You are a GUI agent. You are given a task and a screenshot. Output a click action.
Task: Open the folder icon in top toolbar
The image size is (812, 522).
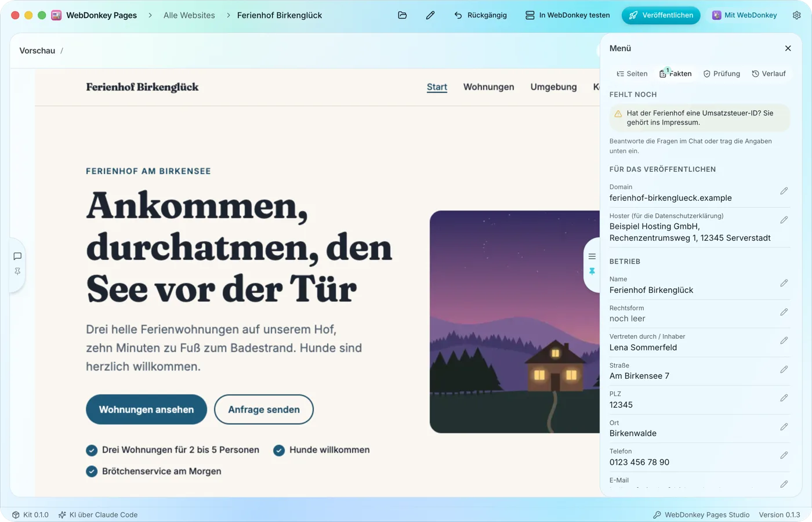[403, 15]
